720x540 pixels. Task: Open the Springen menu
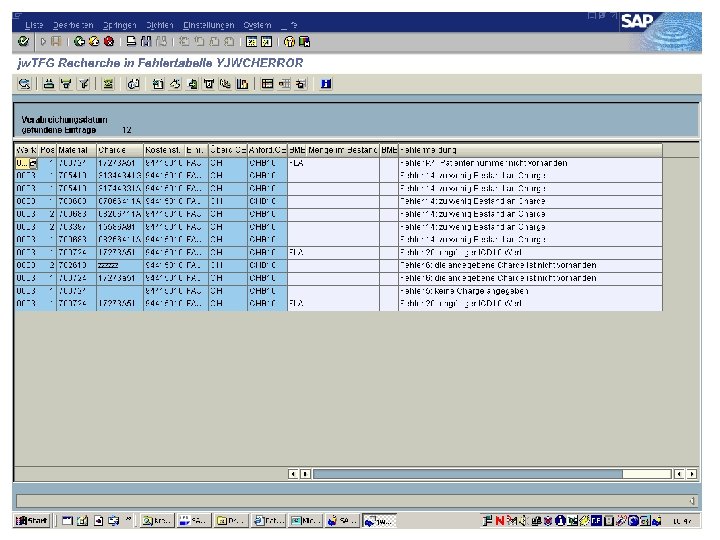tap(119, 25)
